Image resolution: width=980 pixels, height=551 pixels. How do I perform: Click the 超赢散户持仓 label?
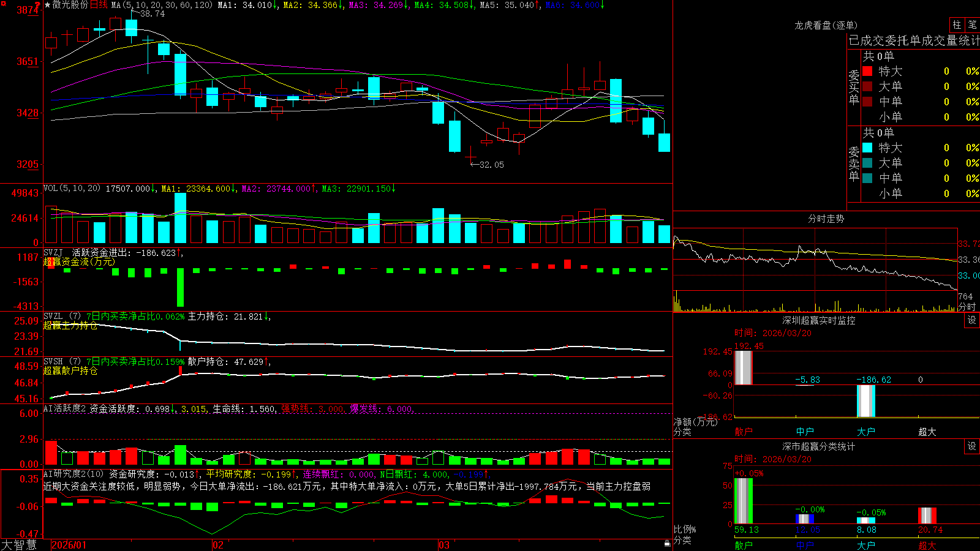(x=70, y=370)
